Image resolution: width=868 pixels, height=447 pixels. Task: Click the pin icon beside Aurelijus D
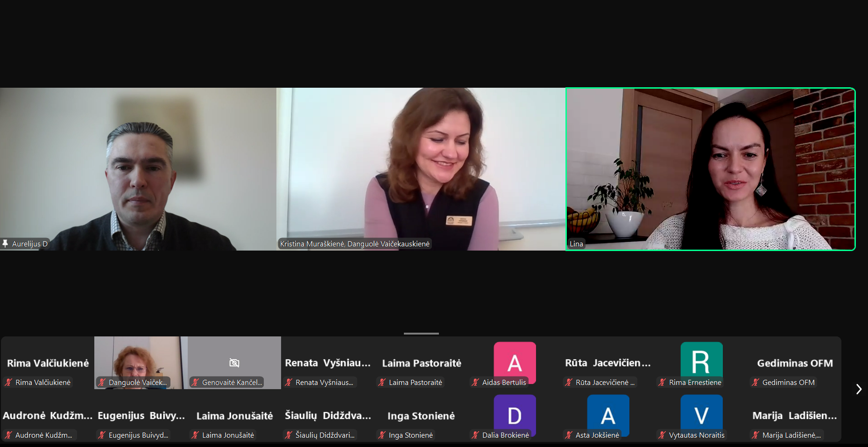[x=5, y=243]
